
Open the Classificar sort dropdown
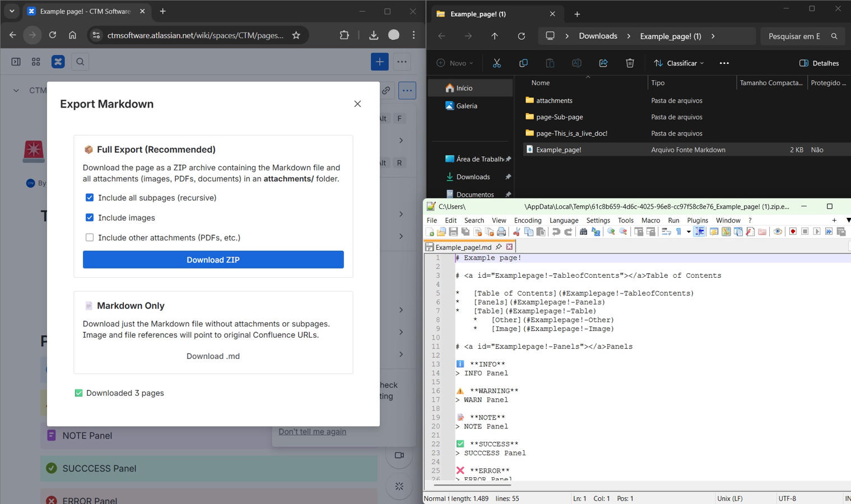(679, 63)
